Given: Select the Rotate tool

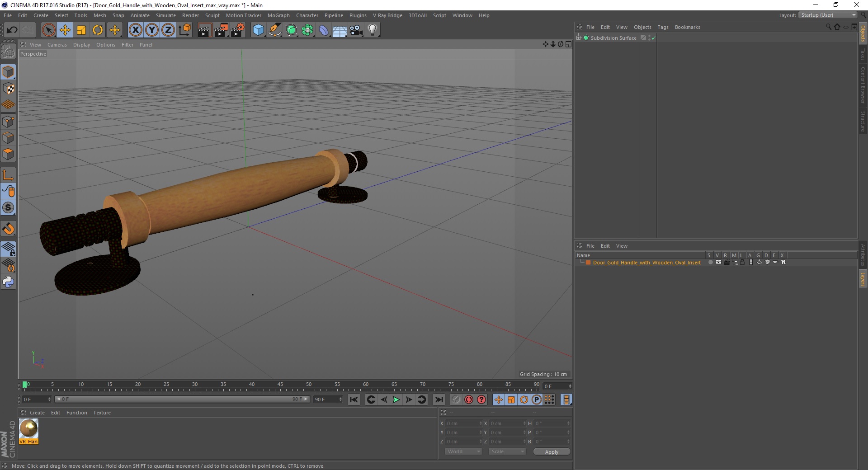Looking at the screenshot, I should 98,30.
